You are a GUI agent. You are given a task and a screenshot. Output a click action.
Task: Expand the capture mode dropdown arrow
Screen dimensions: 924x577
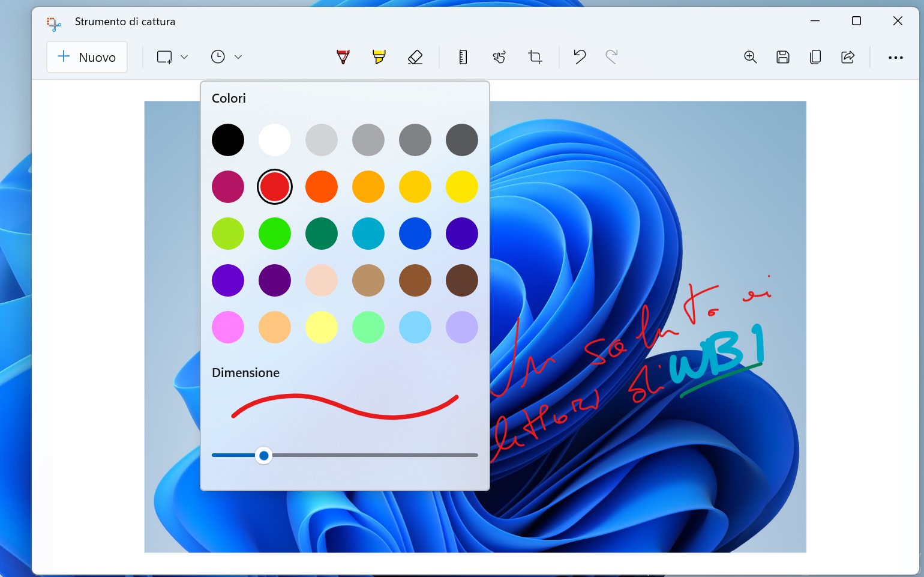click(184, 57)
